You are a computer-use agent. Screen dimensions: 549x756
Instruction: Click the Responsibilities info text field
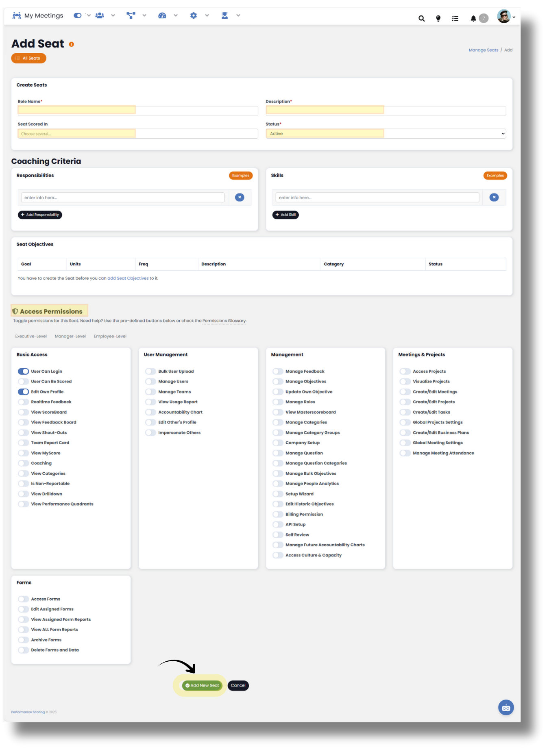123,198
